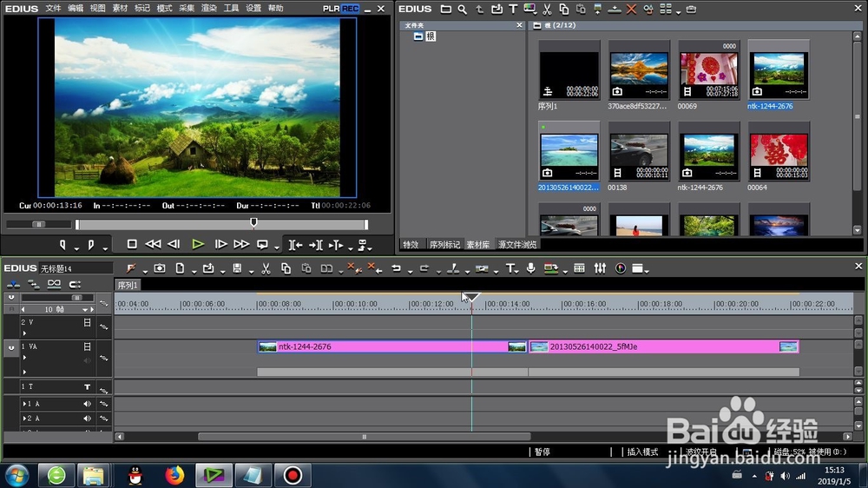Open the 编辑 menu
Viewport: 868px width, 488px height.
76,9
